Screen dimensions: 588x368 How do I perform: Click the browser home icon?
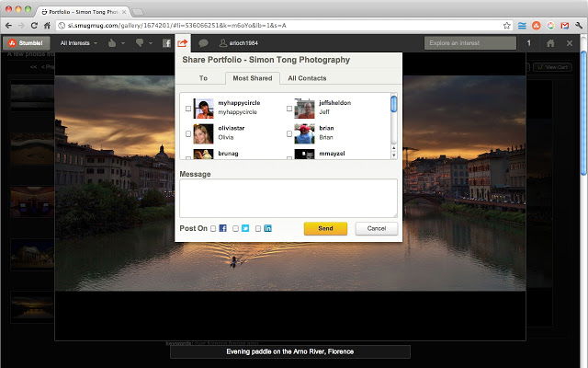click(47, 26)
